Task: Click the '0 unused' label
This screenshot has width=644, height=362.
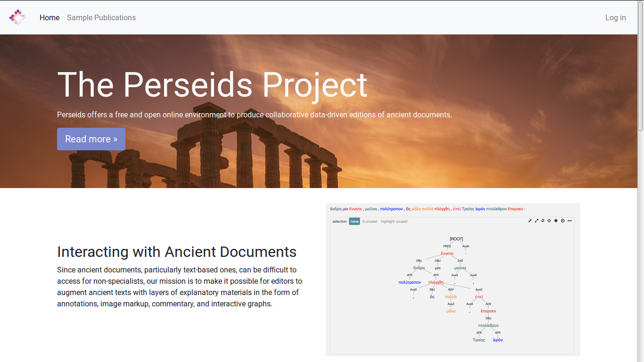Action: coord(370,222)
